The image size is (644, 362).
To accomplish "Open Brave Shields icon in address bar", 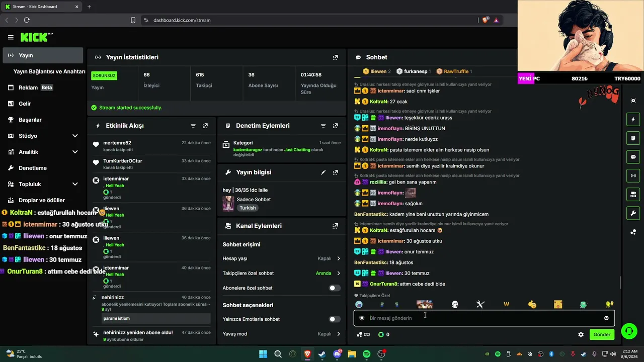I will pos(485,20).
